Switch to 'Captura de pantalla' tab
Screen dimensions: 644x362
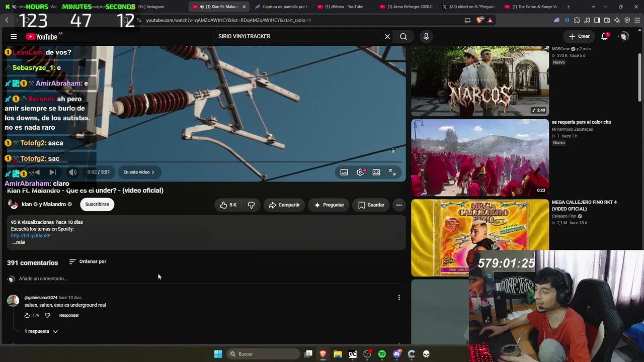(x=282, y=7)
